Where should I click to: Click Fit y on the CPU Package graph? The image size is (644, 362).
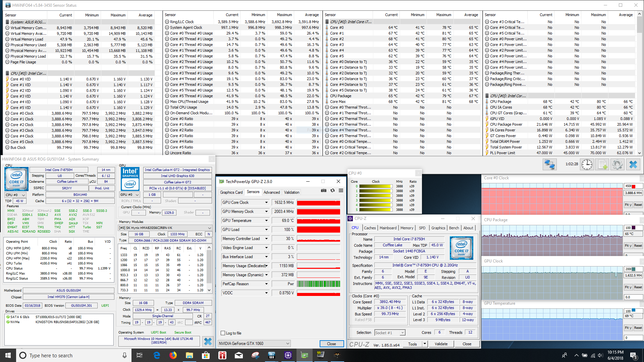pyautogui.click(x=628, y=246)
